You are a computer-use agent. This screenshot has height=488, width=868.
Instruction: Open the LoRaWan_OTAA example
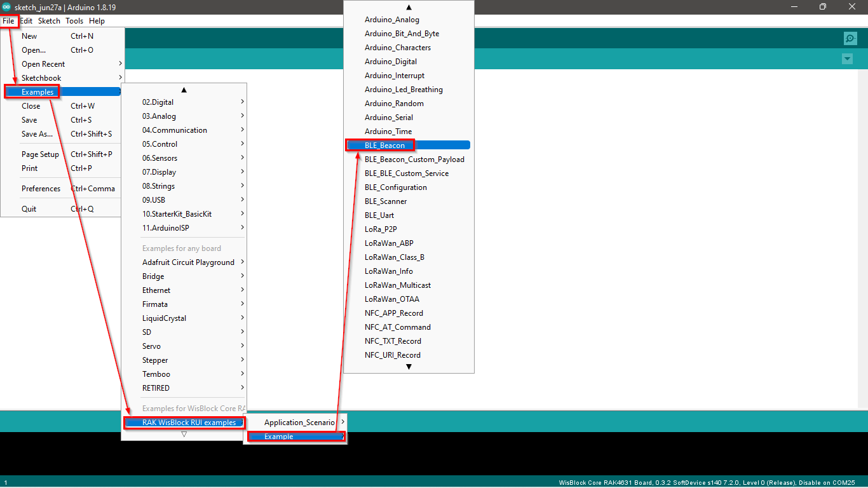(409, 299)
